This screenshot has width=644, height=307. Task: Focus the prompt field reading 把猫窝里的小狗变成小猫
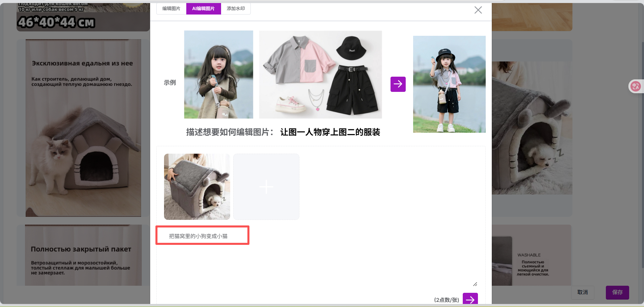202,236
